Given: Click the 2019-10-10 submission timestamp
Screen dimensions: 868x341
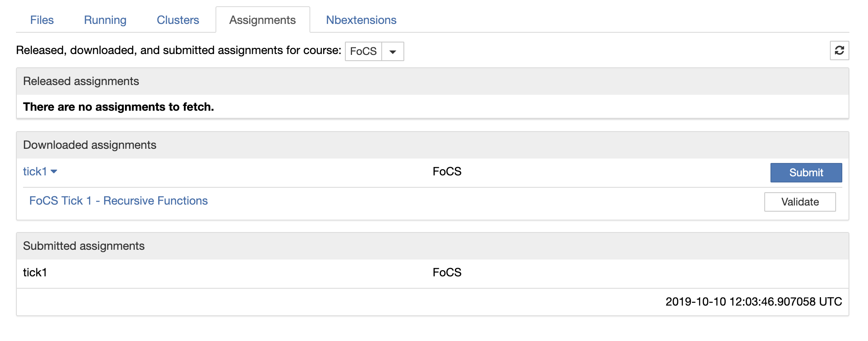Looking at the screenshot, I should [753, 302].
